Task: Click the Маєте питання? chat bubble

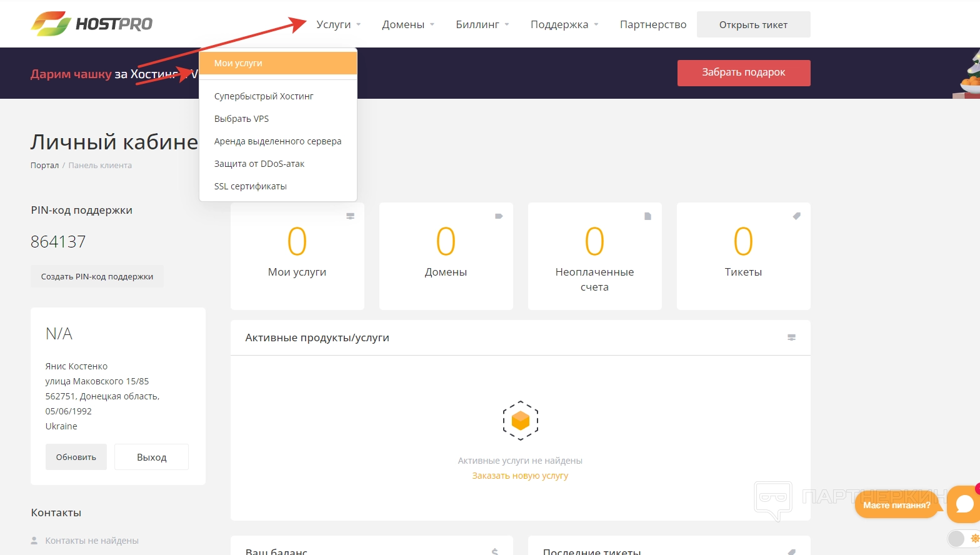Action: tap(897, 505)
